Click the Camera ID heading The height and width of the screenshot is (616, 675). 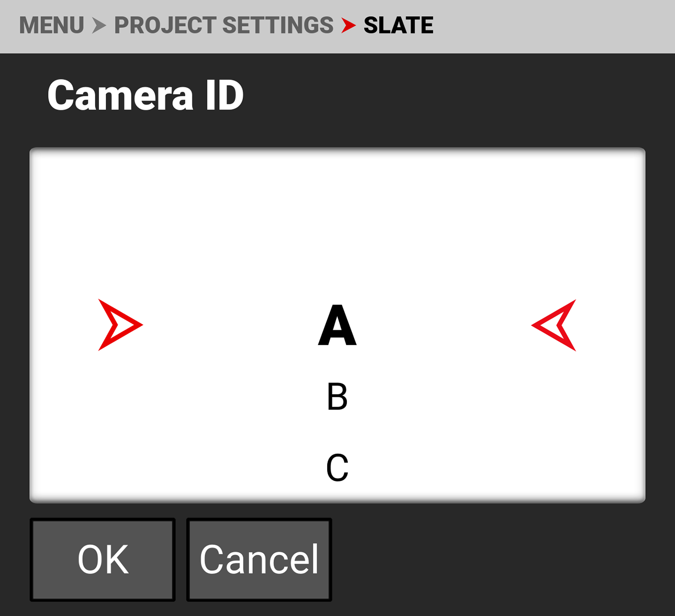pyautogui.click(x=145, y=95)
